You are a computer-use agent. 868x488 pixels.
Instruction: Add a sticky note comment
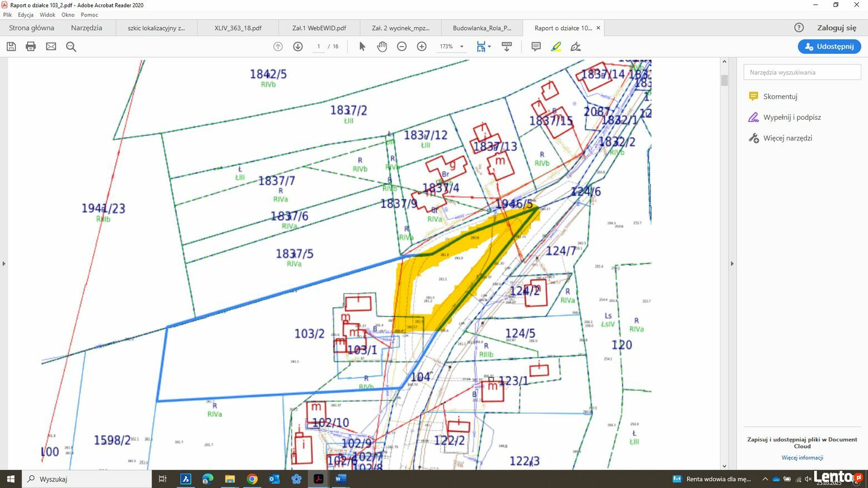click(x=536, y=47)
